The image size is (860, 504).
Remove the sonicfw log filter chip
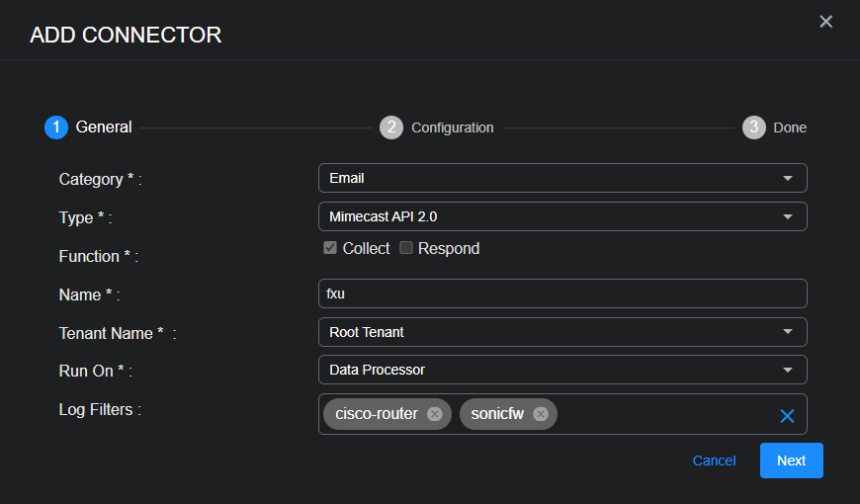(541, 414)
